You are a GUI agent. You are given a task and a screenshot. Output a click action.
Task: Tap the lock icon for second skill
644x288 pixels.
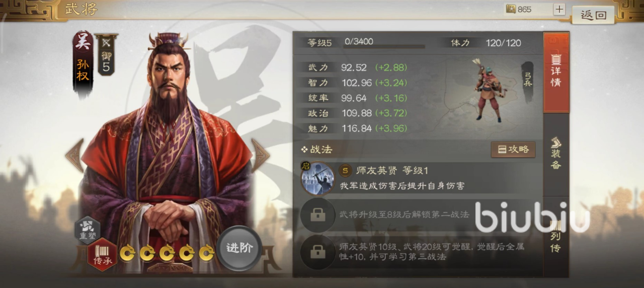pyautogui.click(x=317, y=215)
